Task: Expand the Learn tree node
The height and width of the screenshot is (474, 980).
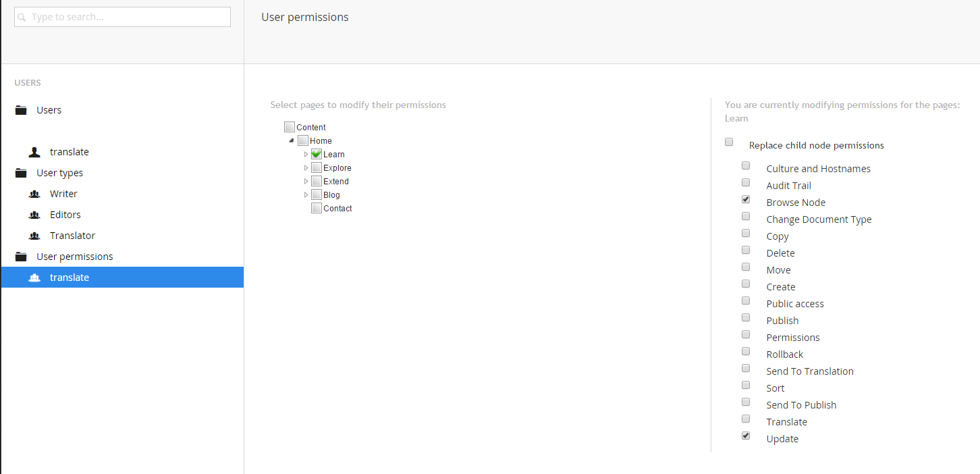Action: pyautogui.click(x=306, y=155)
